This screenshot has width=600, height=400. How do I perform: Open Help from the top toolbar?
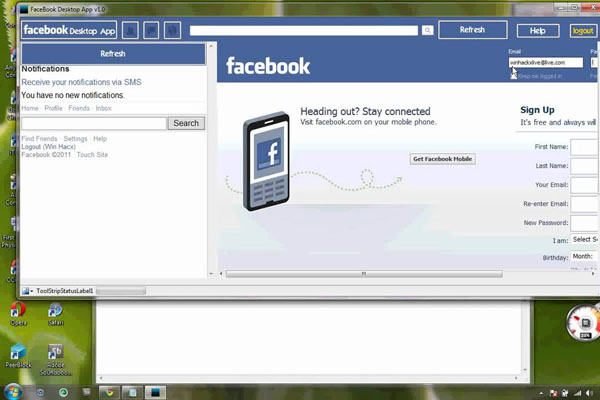[538, 31]
